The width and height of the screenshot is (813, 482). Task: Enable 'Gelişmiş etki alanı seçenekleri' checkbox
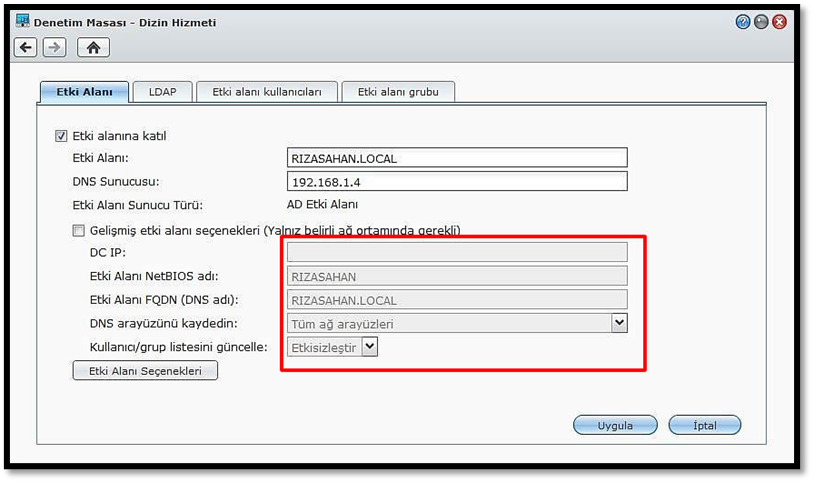pos(79,230)
